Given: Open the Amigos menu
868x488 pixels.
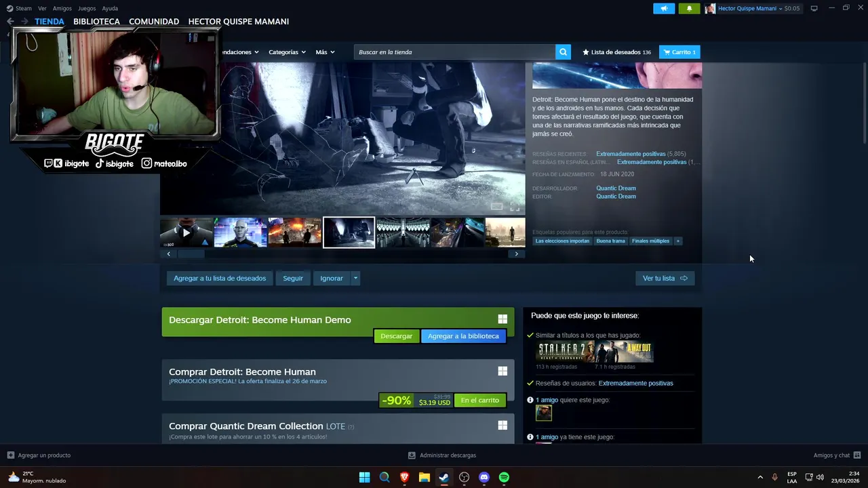Looking at the screenshot, I should click(x=62, y=8).
